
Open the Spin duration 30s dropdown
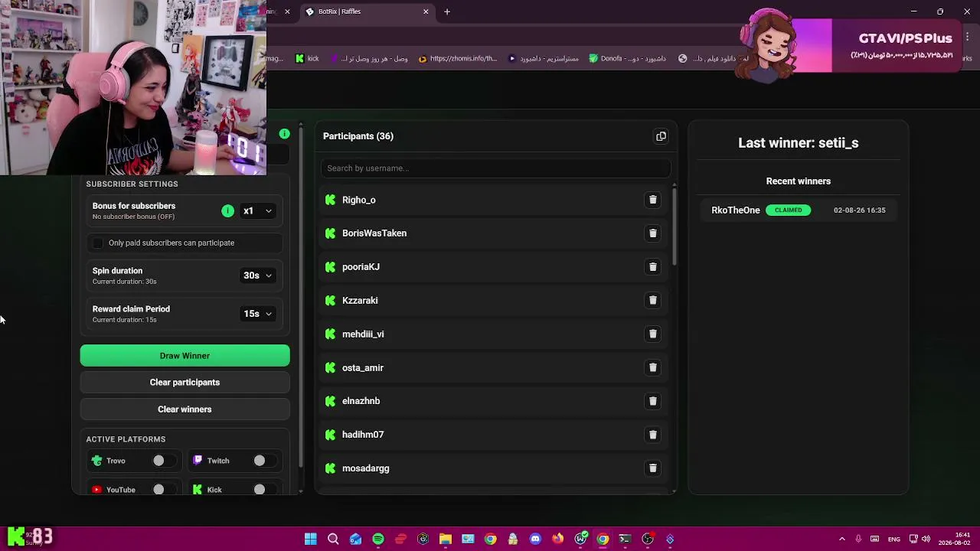coord(257,275)
